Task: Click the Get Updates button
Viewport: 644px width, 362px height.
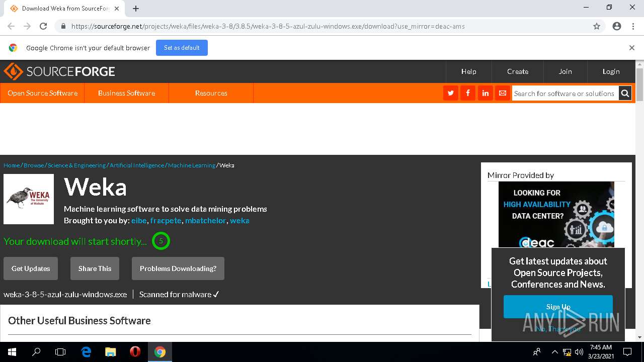Action: (x=31, y=268)
